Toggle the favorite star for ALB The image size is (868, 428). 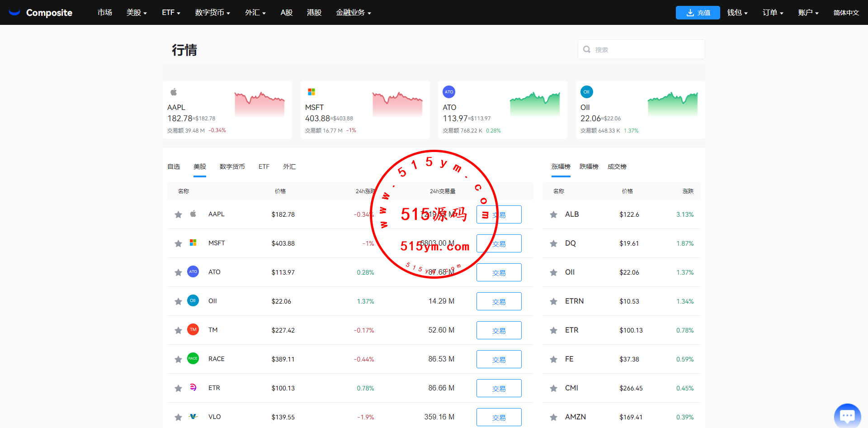[x=553, y=214]
